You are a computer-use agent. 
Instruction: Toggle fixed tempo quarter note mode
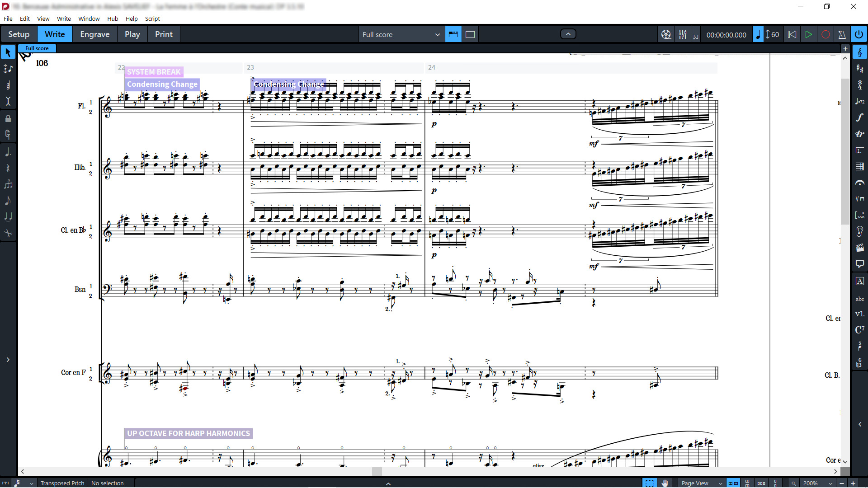[758, 34]
